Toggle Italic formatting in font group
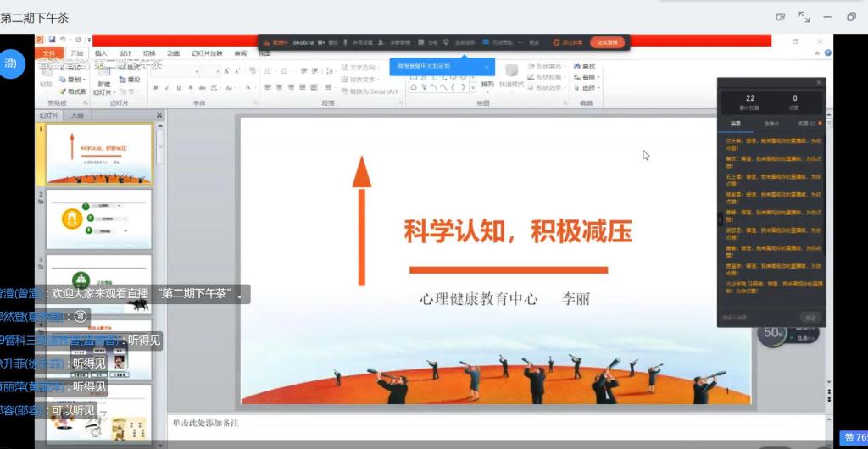This screenshot has width=868, height=449. click(x=167, y=87)
